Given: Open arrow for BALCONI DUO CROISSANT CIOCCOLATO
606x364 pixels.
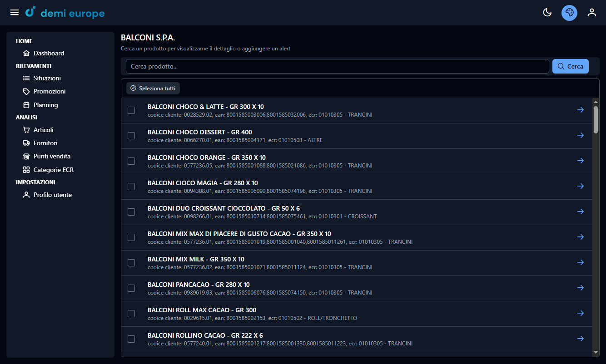Looking at the screenshot, I should [580, 212].
